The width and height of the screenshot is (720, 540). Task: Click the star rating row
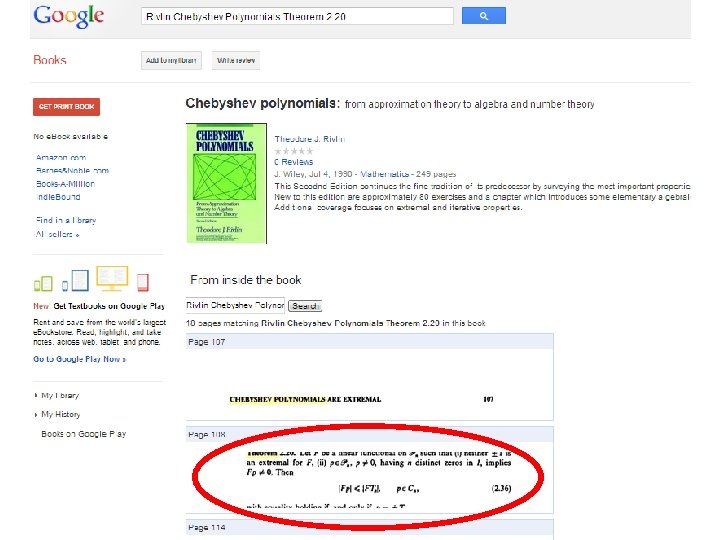click(294, 151)
